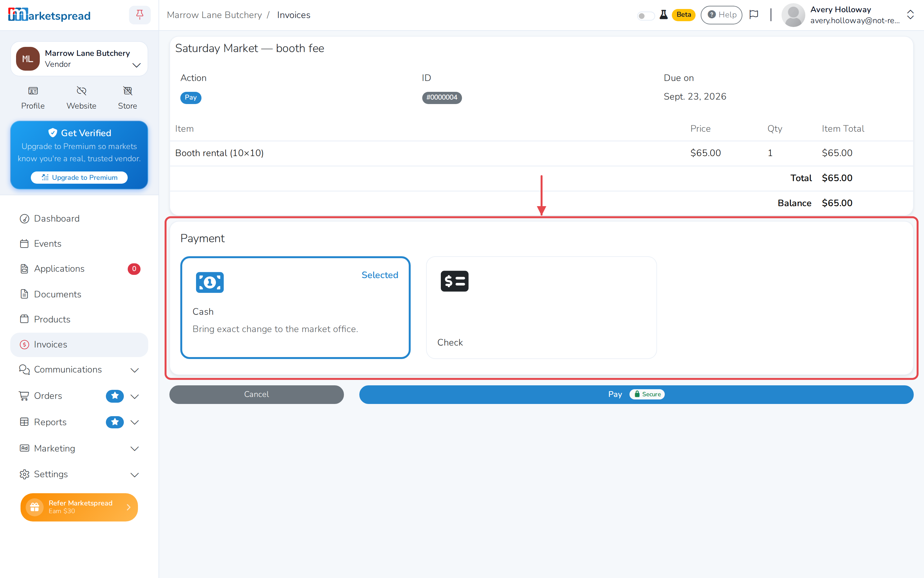Image resolution: width=924 pixels, height=578 pixels.
Task: Expand the Marketing submenu chevron
Action: [x=134, y=449]
